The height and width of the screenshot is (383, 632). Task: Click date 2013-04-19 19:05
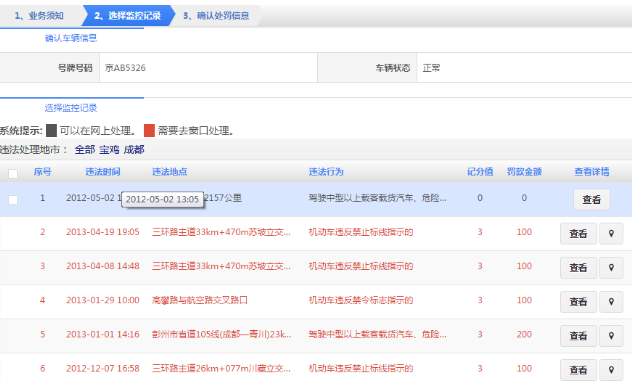(x=103, y=232)
